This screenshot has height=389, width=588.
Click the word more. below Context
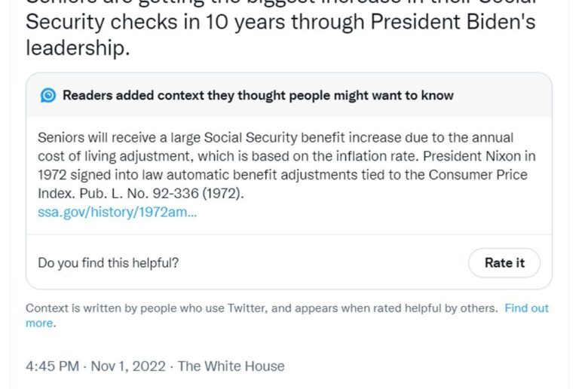pos(41,323)
